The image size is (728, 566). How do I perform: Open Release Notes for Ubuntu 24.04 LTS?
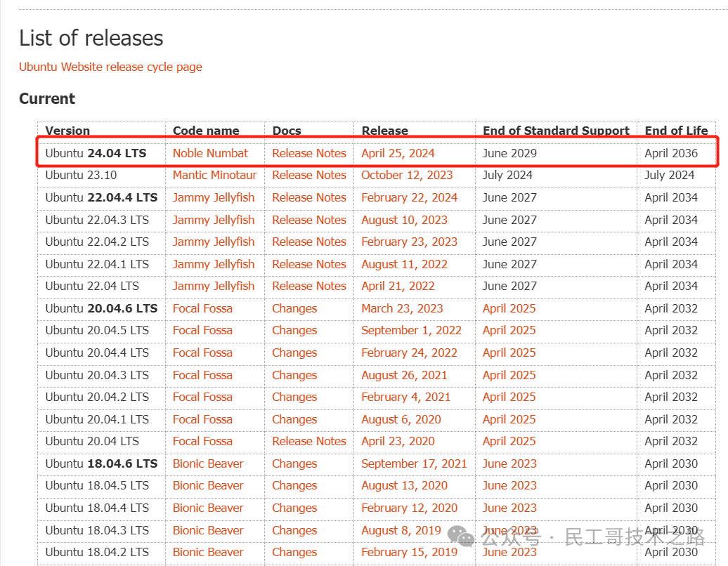click(x=309, y=153)
